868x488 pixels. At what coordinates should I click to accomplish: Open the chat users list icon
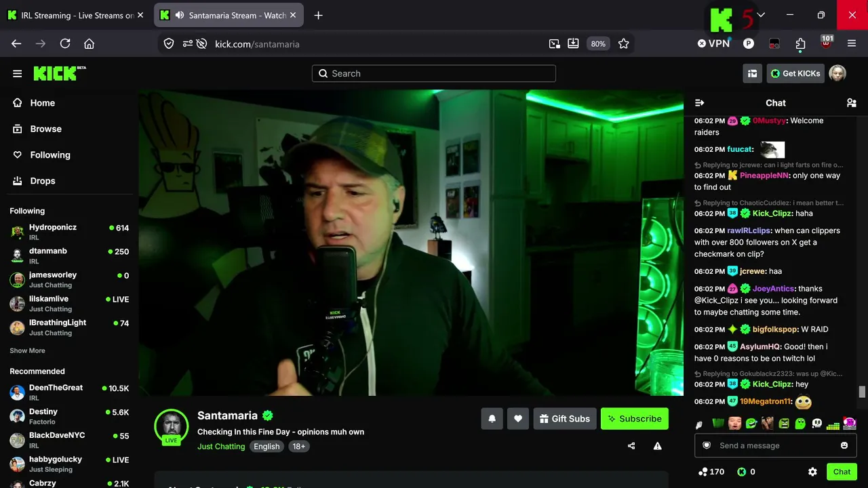click(x=851, y=103)
